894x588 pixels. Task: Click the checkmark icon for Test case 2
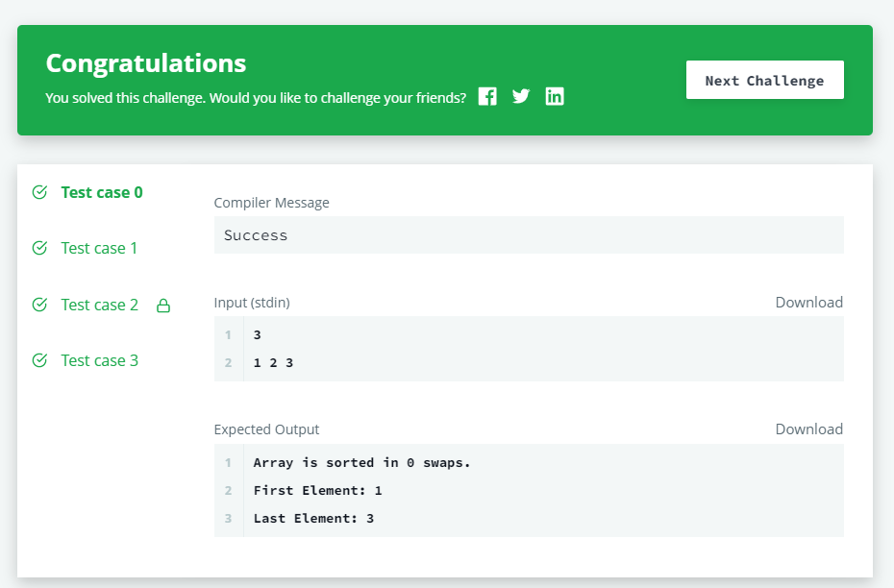point(39,305)
